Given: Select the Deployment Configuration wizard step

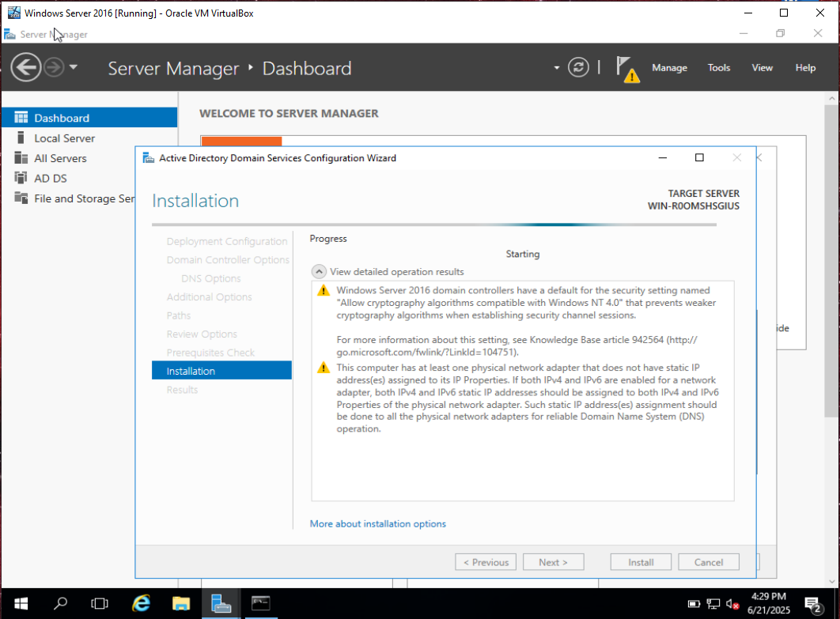Looking at the screenshot, I should (226, 241).
